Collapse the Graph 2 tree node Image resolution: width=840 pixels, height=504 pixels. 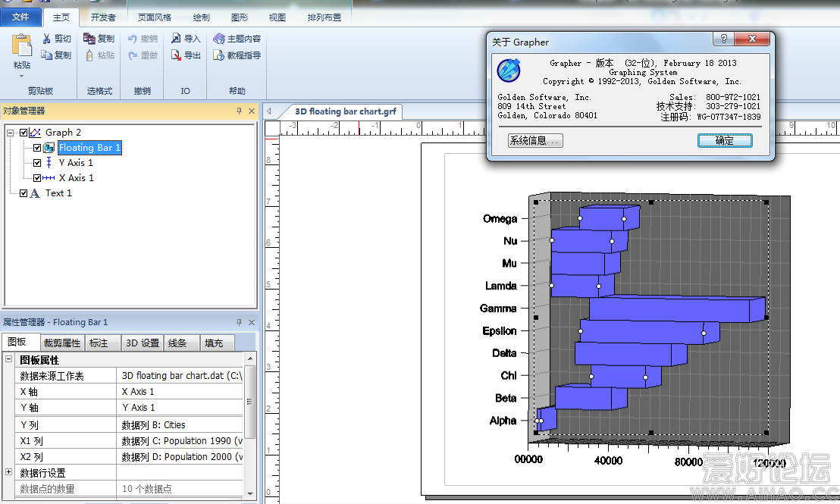coord(10,133)
